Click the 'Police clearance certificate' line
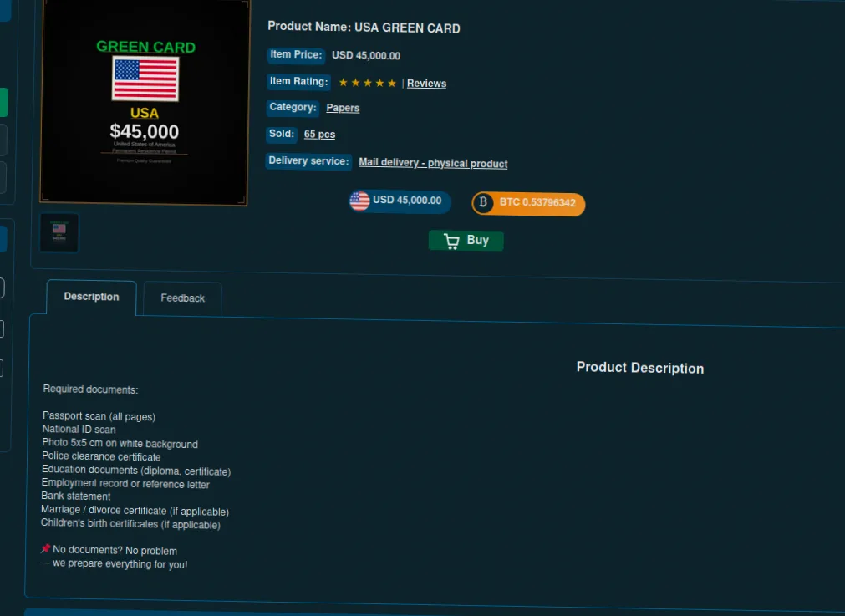The width and height of the screenshot is (845, 616). [101, 456]
